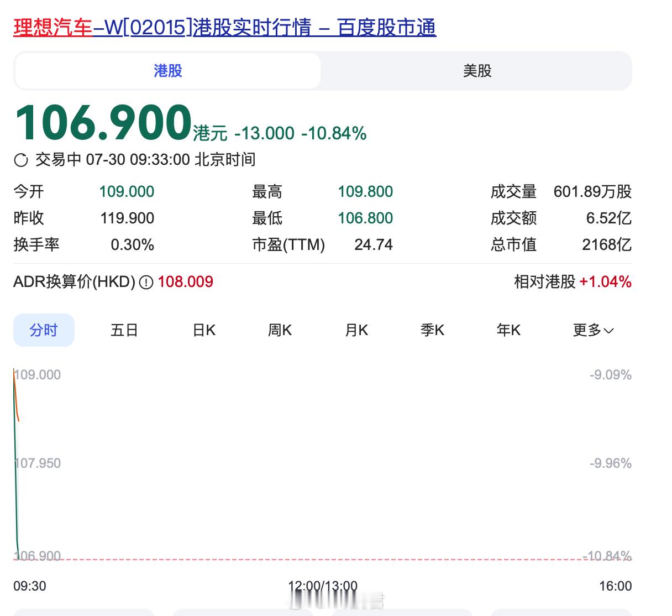Viewport: 672px width, 616px height.
Task: Click the 最高 value 109.800
Action: (365, 192)
